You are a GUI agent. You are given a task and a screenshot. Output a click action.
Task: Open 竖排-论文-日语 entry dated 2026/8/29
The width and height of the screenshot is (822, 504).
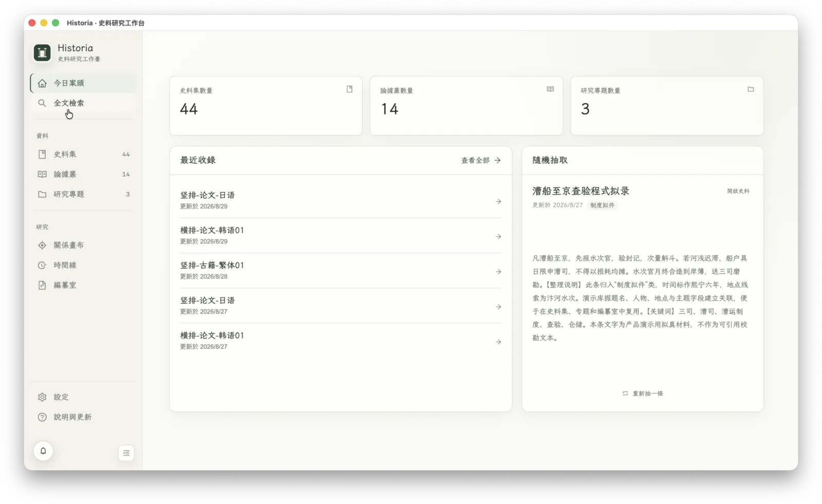pyautogui.click(x=341, y=201)
